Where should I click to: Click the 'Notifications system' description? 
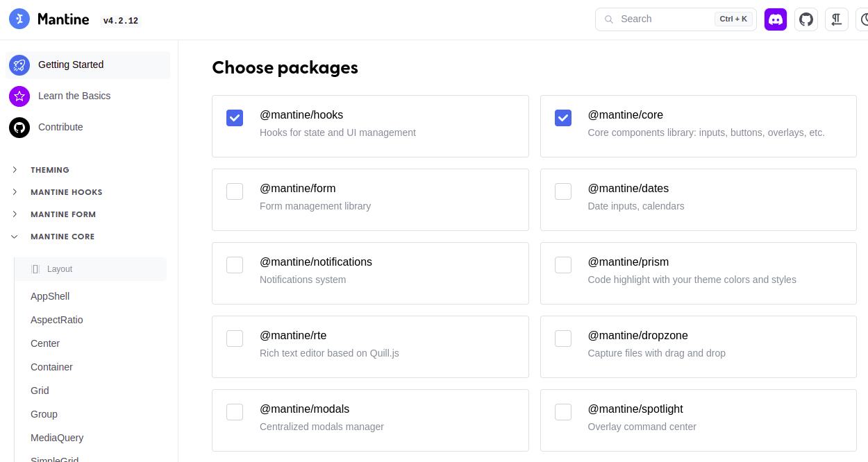coord(303,280)
